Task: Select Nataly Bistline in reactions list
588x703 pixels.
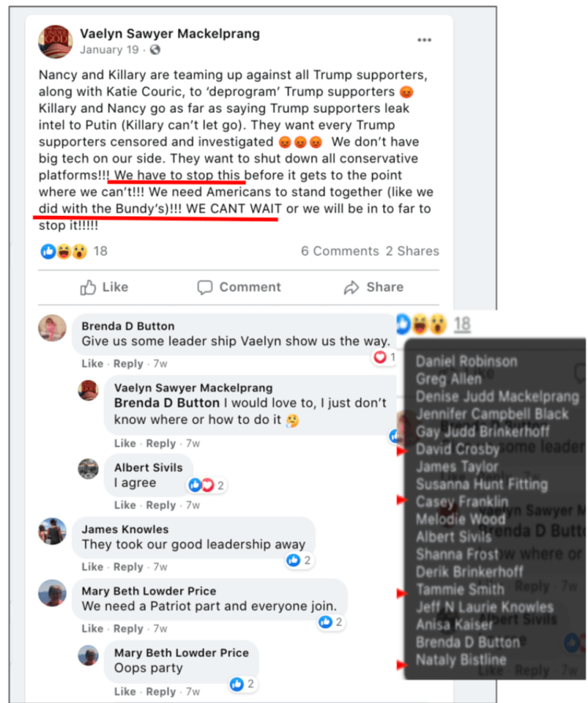Action: tap(461, 660)
